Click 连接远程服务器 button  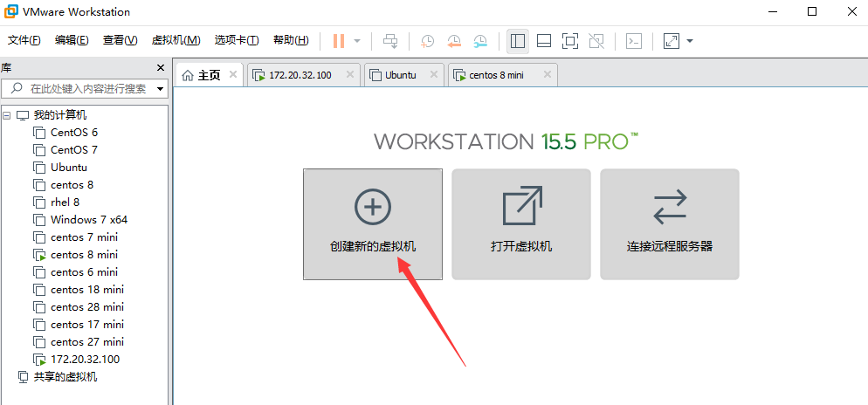pos(670,224)
